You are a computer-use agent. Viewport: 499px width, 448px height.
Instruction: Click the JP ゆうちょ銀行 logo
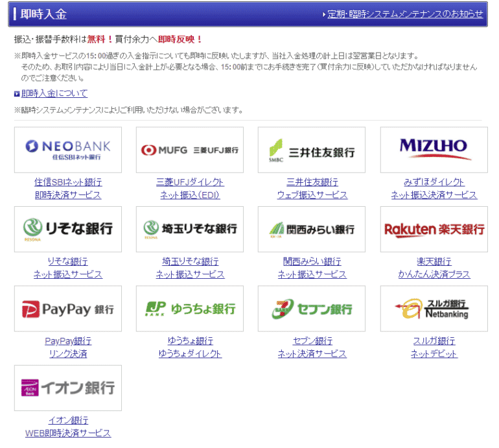[190, 309]
